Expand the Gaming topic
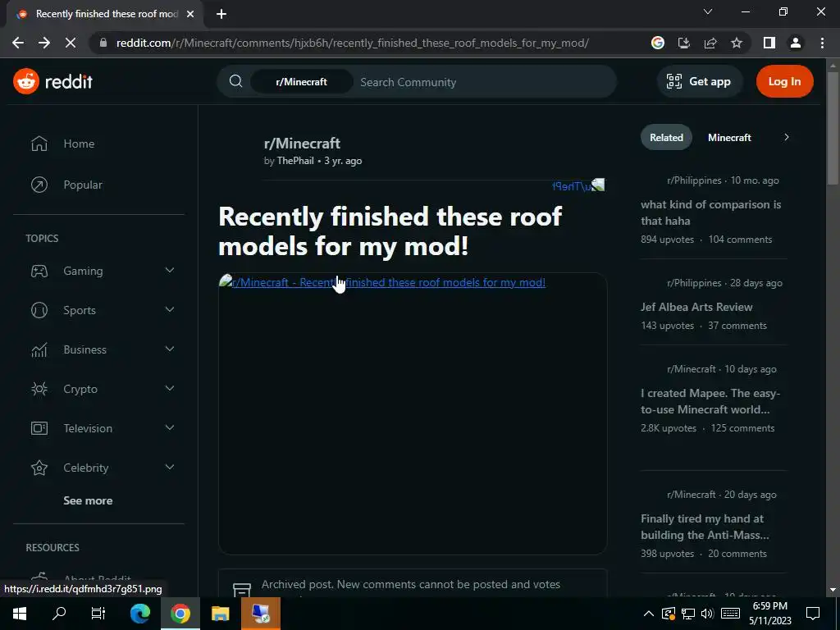This screenshot has height=630, width=840. (x=169, y=271)
